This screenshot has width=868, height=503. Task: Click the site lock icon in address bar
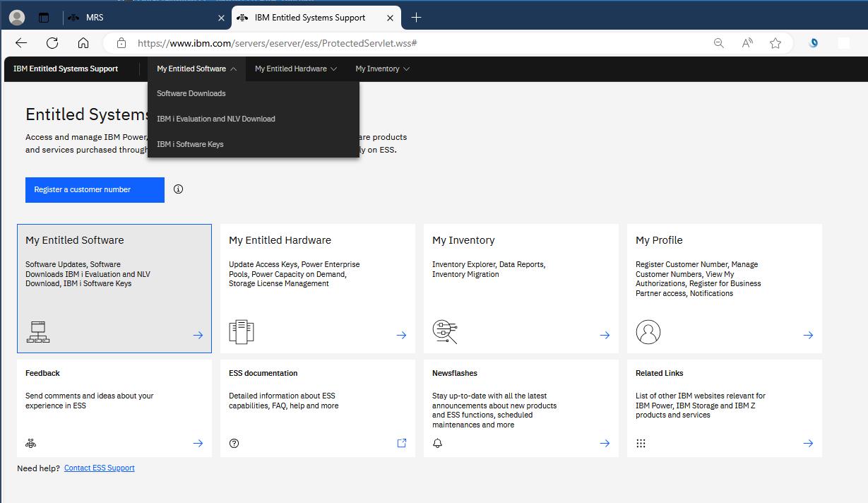tap(121, 43)
